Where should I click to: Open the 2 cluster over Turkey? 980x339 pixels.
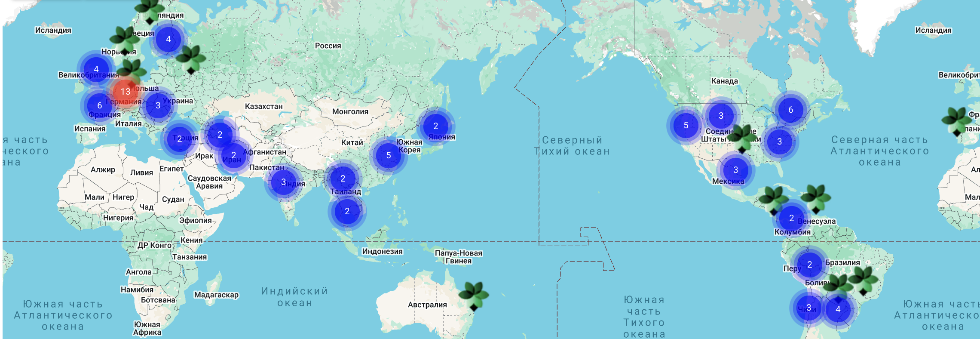(179, 139)
